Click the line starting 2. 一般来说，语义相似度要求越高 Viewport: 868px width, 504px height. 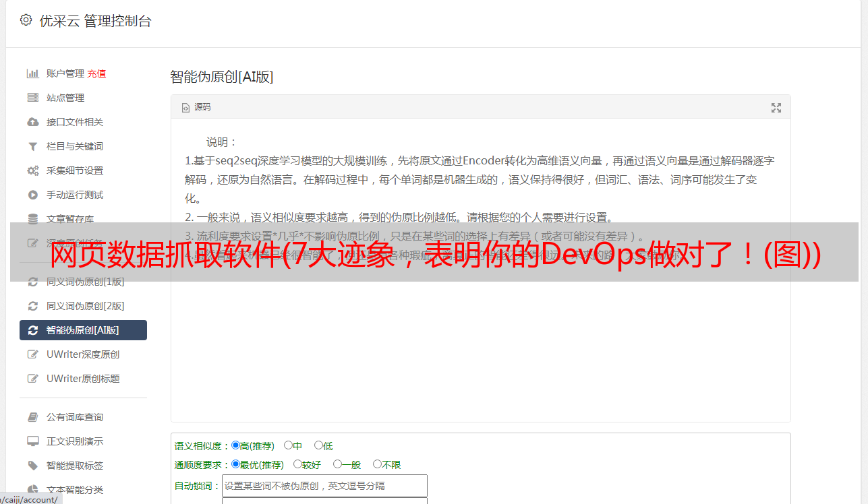click(399, 218)
